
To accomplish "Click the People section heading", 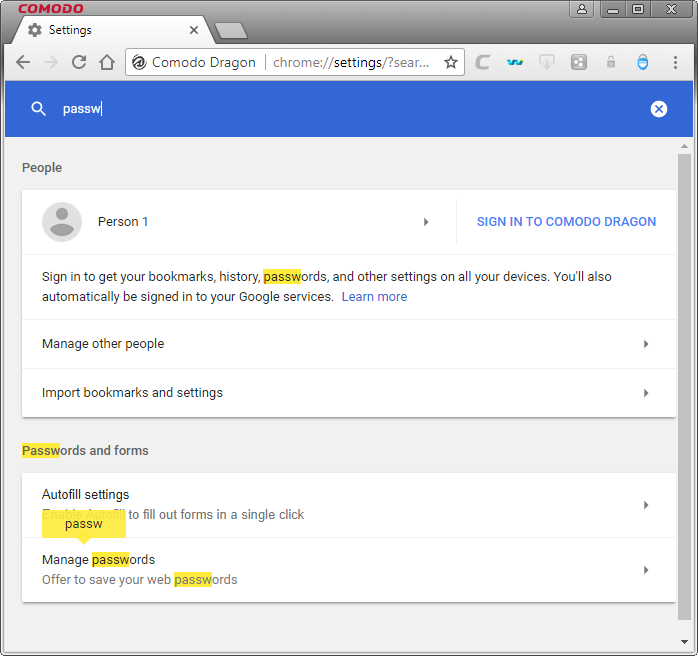I will coord(42,168).
